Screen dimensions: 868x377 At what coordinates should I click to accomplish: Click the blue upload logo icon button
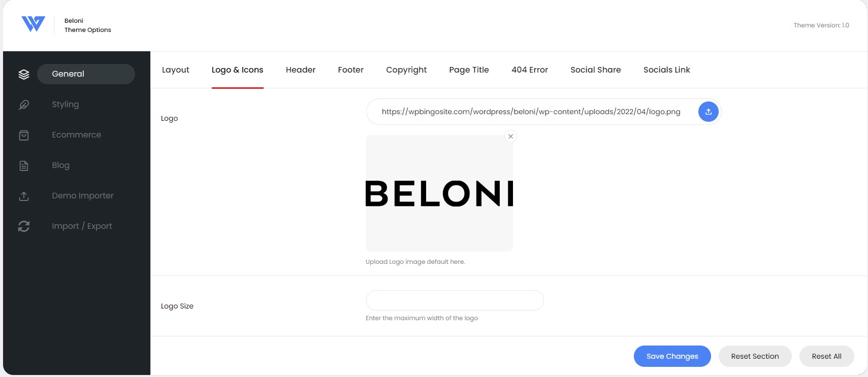point(708,112)
